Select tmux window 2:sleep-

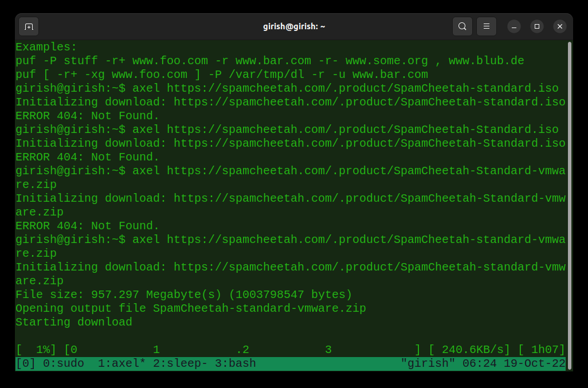(x=180, y=363)
